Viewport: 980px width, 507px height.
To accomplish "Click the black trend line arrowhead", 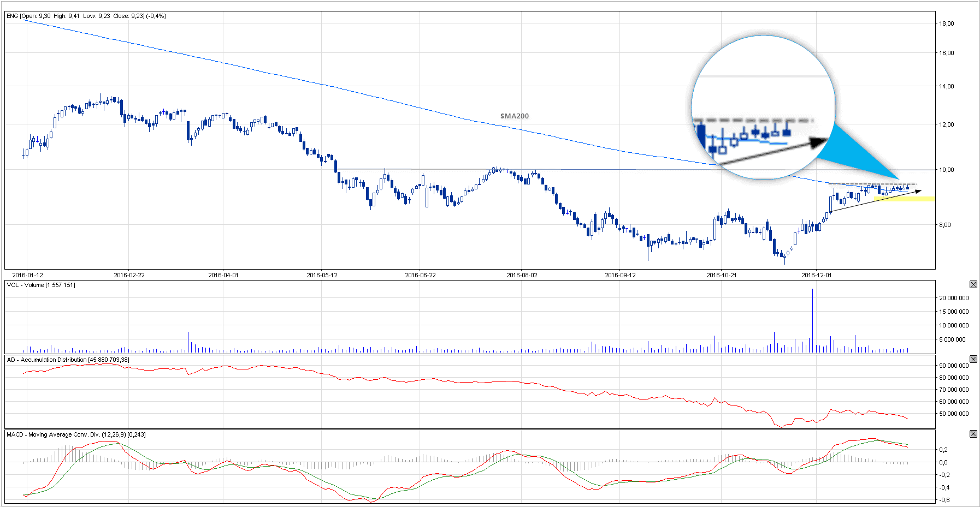I will pos(918,191).
